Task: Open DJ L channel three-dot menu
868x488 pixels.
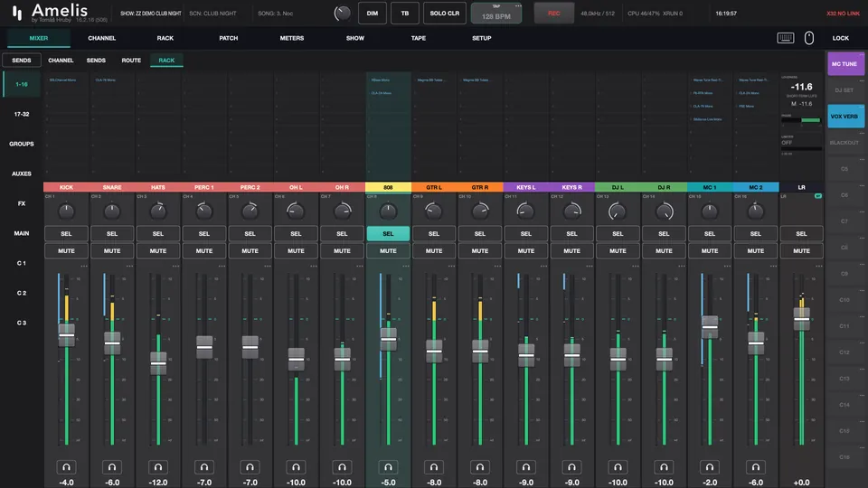Action: click(x=636, y=266)
